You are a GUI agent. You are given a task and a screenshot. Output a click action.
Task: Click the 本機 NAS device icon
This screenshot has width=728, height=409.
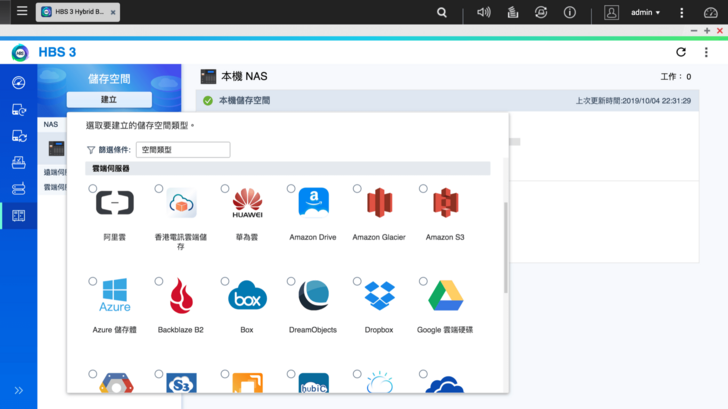[208, 77]
